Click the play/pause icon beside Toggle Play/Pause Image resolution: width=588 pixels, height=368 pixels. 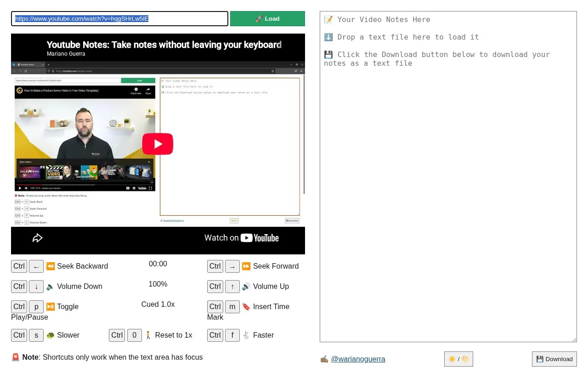click(51, 307)
